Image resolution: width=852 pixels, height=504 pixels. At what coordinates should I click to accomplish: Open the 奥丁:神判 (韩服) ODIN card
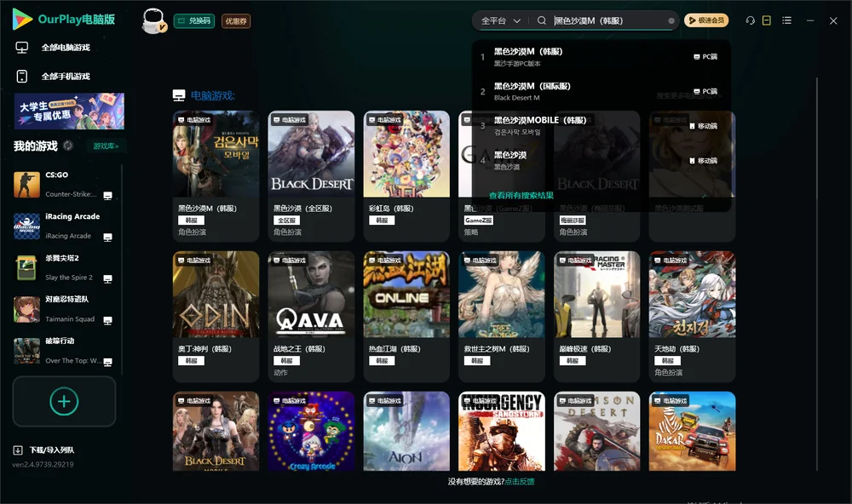tap(216, 316)
